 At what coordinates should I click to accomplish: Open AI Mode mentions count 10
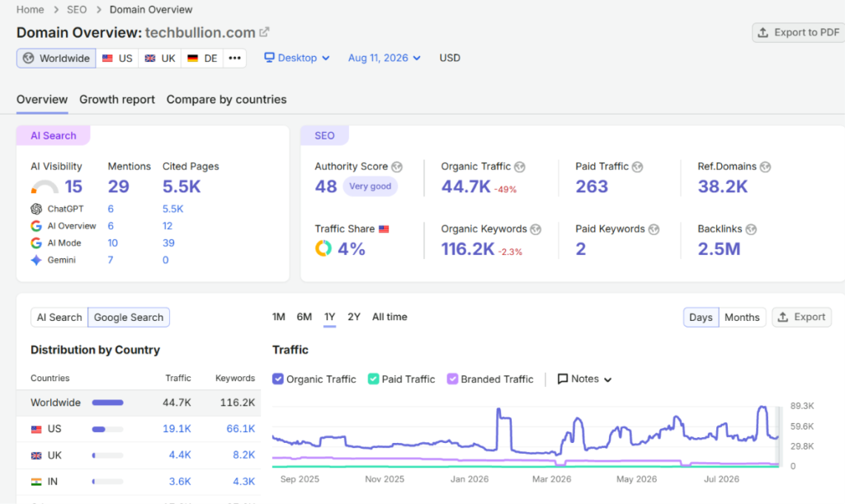[x=112, y=243]
